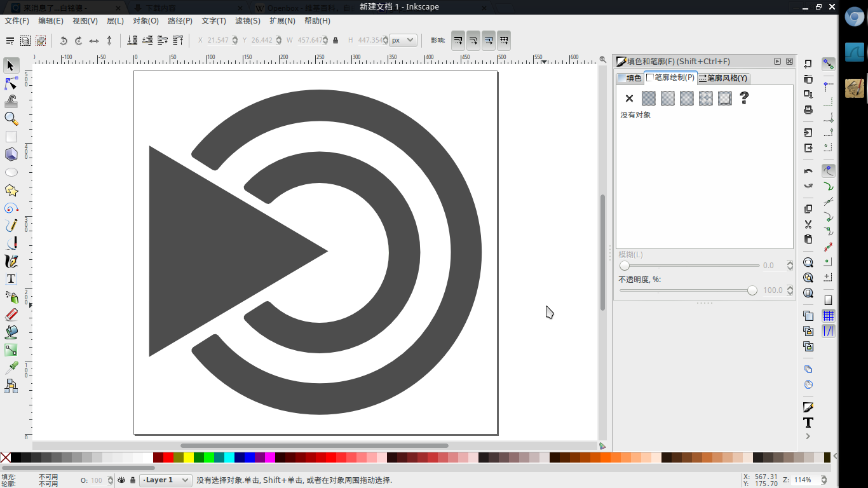
Task: Open the 编辑(E) menu
Action: pyautogui.click(x=51, y=21)
